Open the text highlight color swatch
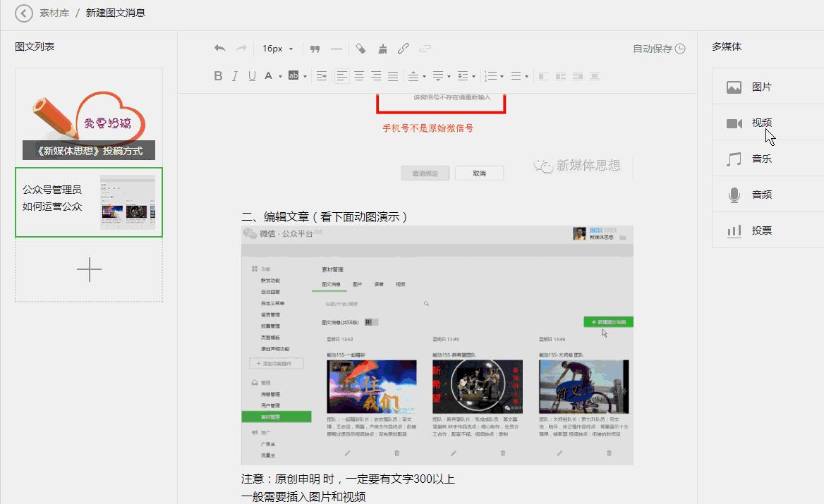 point(294,75)
